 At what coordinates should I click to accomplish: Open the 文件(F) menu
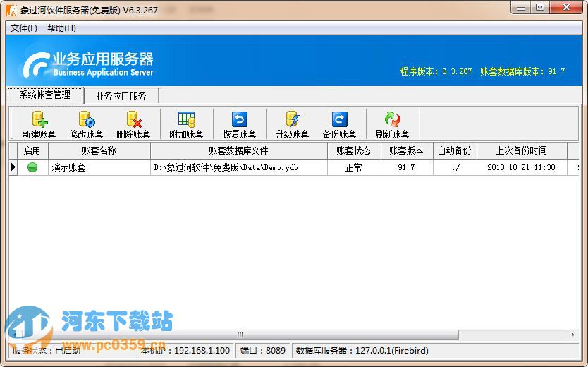click(24, 28)
